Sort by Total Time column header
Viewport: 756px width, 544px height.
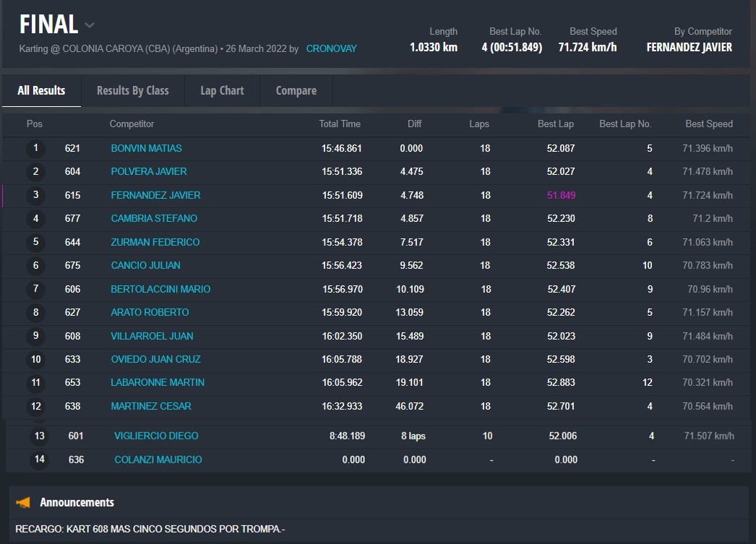(340, 124)
